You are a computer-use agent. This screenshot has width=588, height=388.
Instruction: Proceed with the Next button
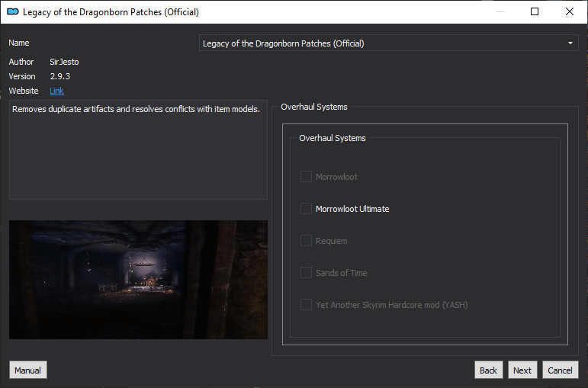pyautogui.click(x=522, y=370)
